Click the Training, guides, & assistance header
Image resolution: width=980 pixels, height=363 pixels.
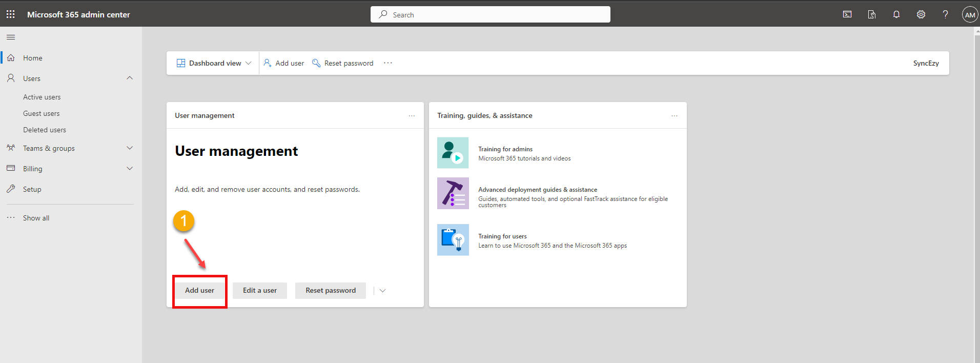[485, 115]
